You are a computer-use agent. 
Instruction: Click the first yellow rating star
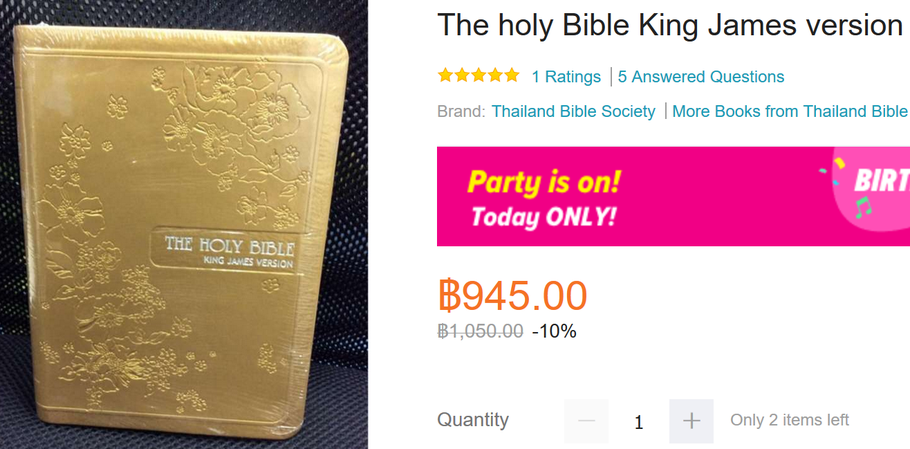(x=445, y=75)
